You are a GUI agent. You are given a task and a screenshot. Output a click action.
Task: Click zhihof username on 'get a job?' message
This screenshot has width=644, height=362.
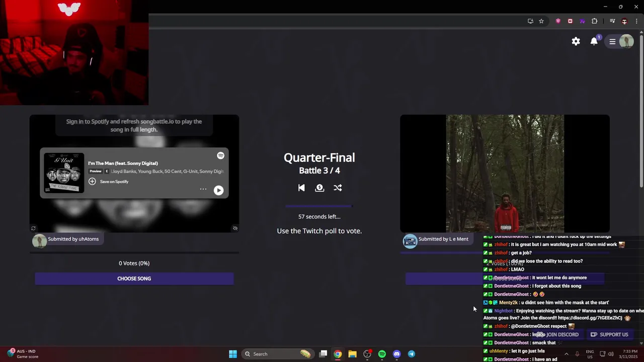pyautogui.click(x=501, y=253)
